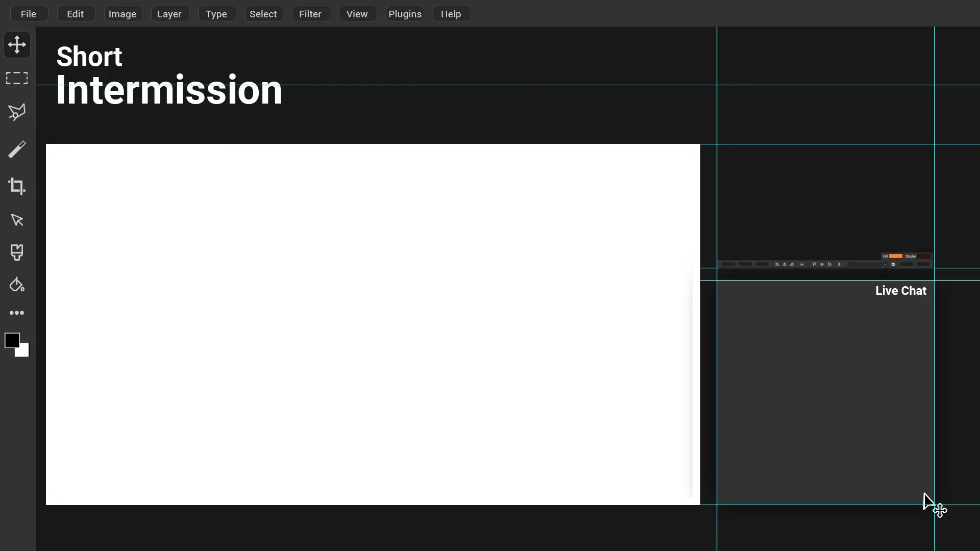Select the Move tool
980x551 pixels.
(x=17, y=45)
